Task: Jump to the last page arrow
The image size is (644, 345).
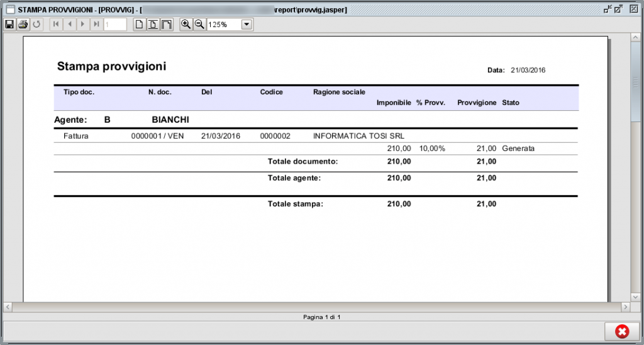Action: [x=96, y=25]
